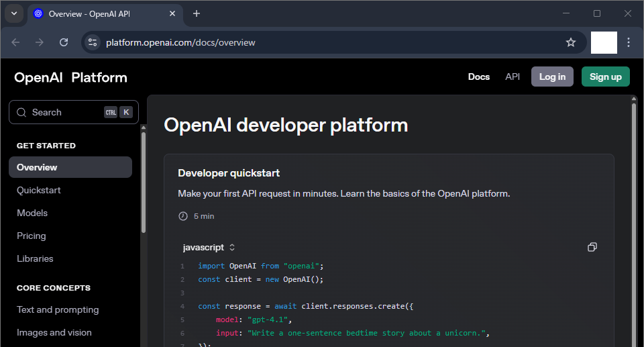Image resolution: width=644 pixels, height=347 pixels.
Task: Click the Developer quickstart card title
Action: [229, 173]
